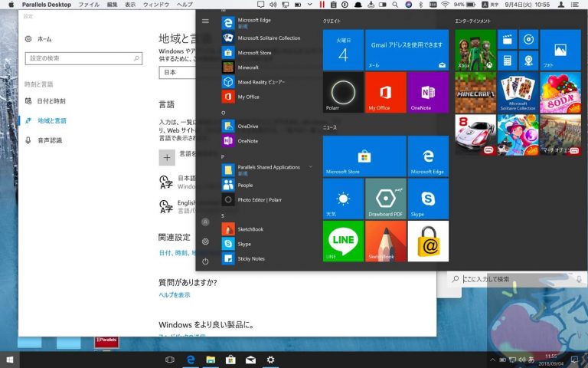Open Microsoft Solitaire Collection tile

pyautogui.click(x=518, y=92)
